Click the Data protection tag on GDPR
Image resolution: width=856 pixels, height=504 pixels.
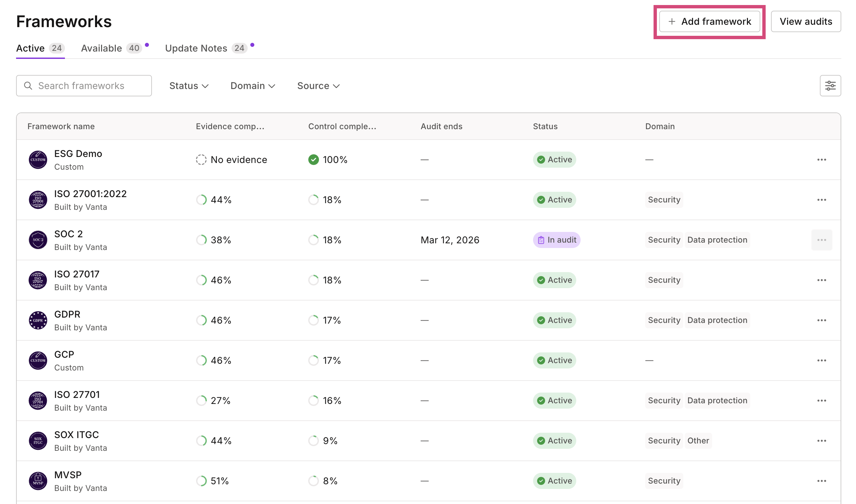(x=717, y=320)
